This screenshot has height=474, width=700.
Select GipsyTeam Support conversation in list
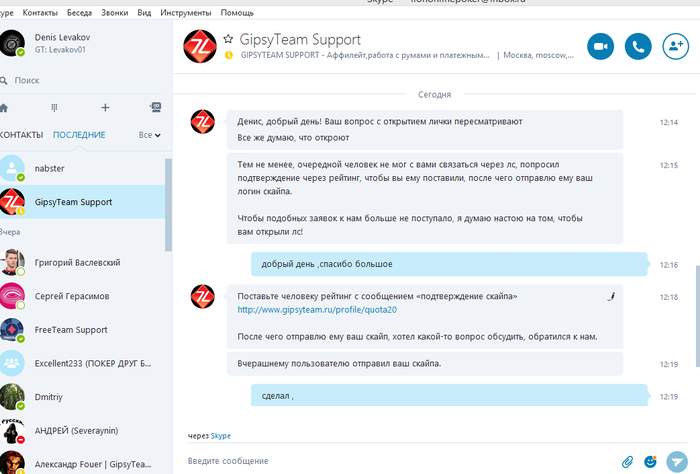(x=82, y=202)
